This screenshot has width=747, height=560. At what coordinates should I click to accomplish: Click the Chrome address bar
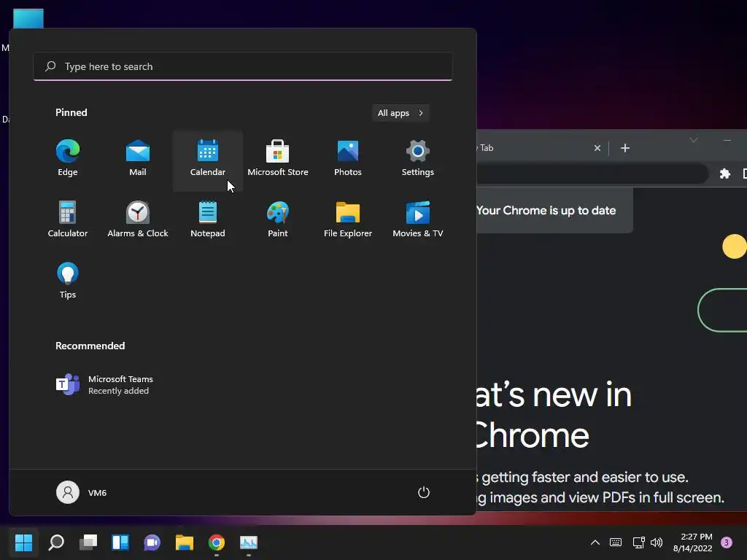click(592, 174)
